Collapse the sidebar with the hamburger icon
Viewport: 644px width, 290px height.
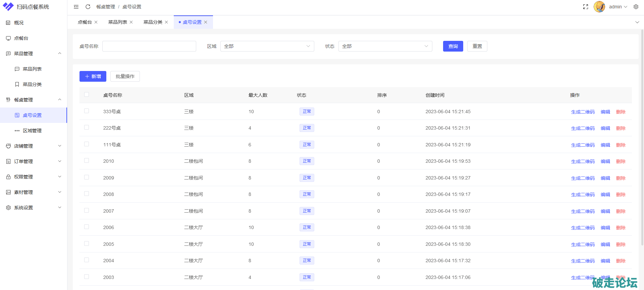point(76,7)
